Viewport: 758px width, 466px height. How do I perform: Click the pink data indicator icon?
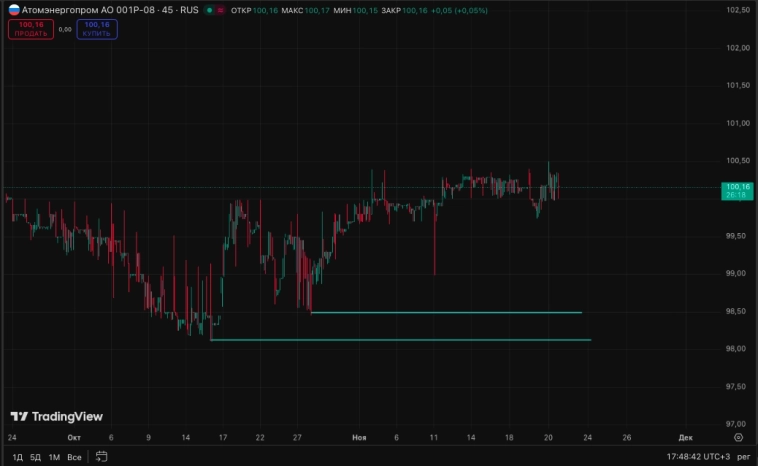tap(220, 10)
